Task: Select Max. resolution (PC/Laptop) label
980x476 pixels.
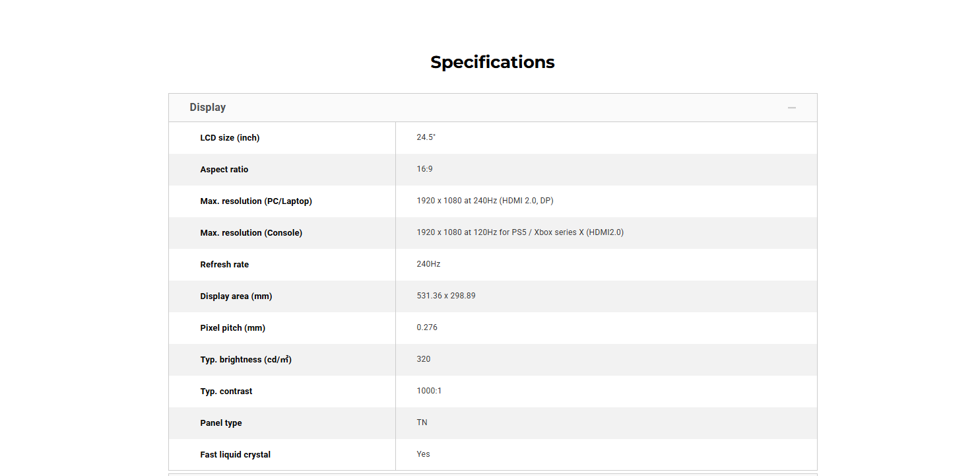Action: [x=256, y=201]
